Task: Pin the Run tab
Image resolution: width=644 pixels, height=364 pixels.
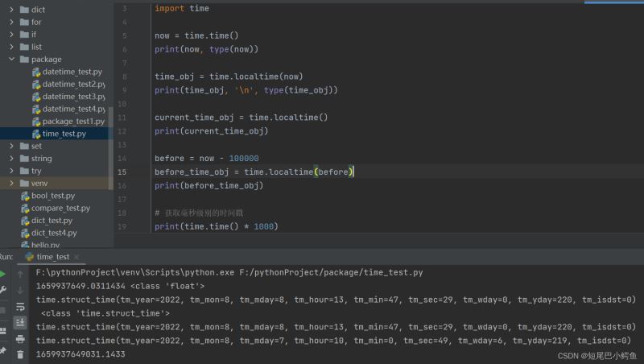Action: (x=2, y=350)
